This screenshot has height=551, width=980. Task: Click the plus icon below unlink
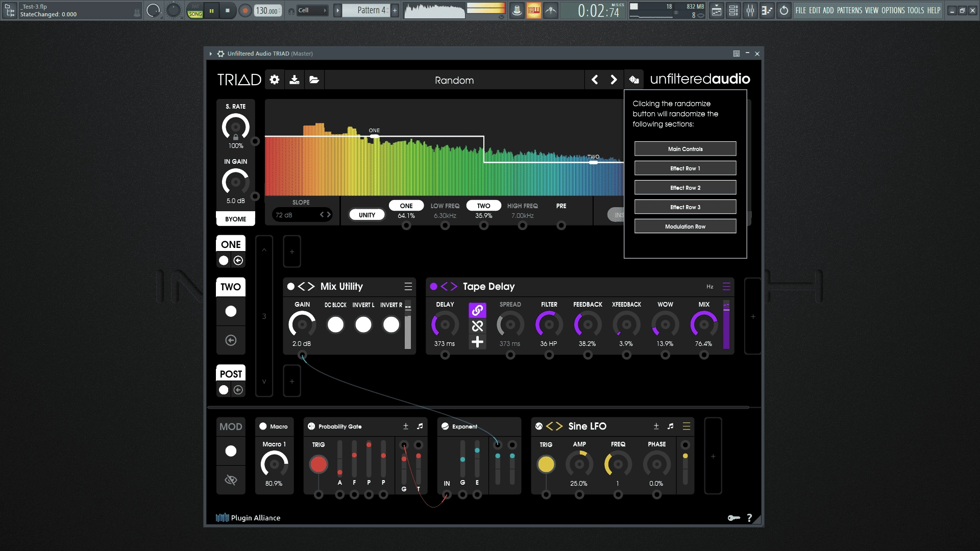[x=478, y=342]
